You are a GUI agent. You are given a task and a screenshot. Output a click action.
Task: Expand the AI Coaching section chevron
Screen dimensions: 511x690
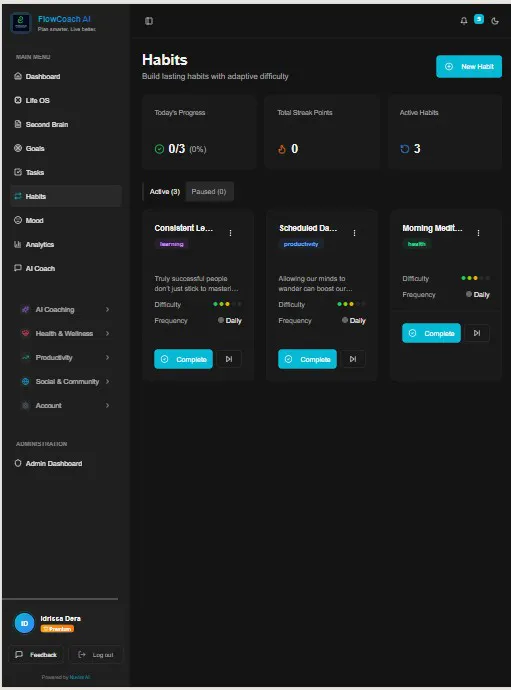pyautogui.click(x=107, y=309)
